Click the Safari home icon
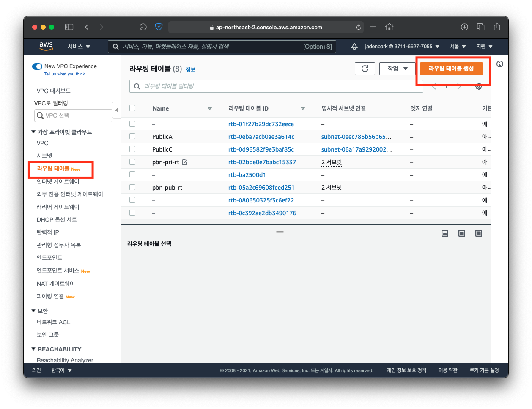The image size is (532, 409). pos(389,27)
